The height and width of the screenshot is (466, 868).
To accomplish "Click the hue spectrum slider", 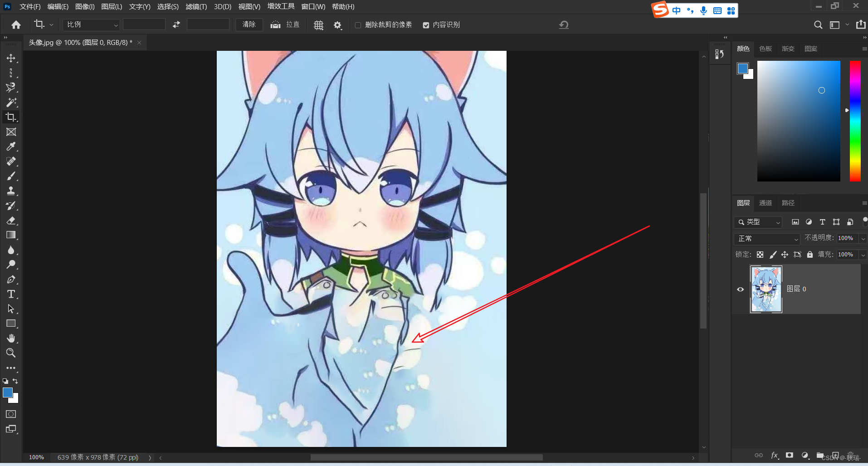I will point(855,121).
